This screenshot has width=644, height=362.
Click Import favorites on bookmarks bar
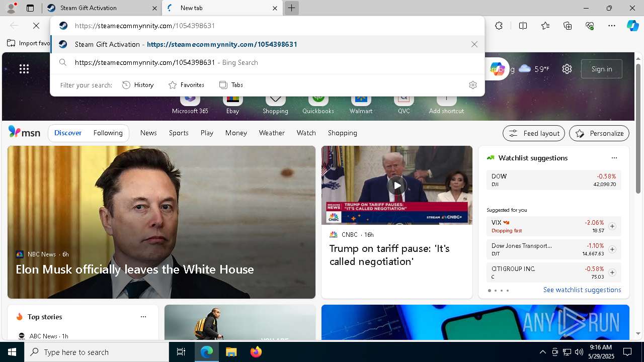pos(29,43)
